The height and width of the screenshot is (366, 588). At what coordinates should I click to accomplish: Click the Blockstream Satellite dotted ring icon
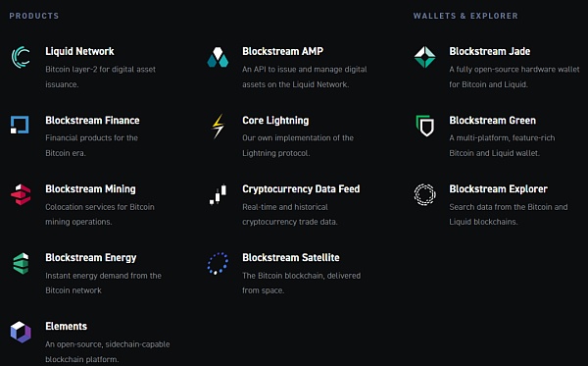218,263
